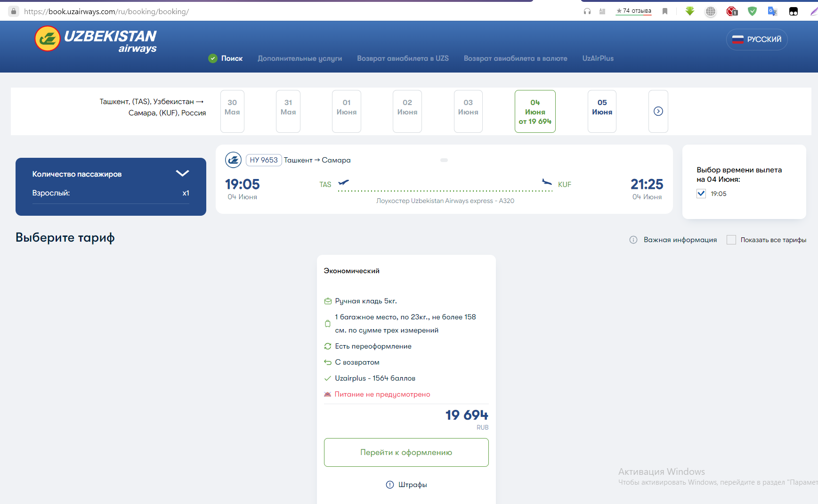Click the headphones icon in address bar
Screen dimensions: 818x504
pyautogui.click(x=587, y=11)
